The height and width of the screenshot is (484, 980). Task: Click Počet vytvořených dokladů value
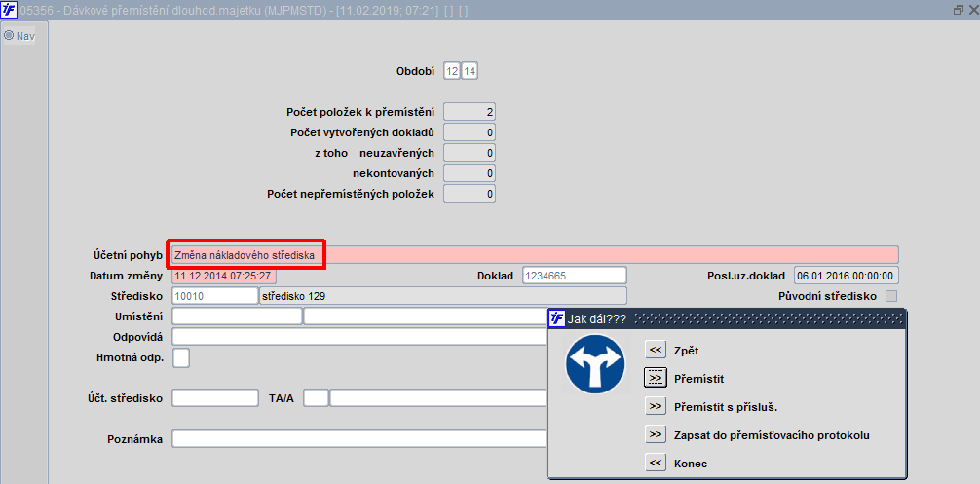coord(470,132)
